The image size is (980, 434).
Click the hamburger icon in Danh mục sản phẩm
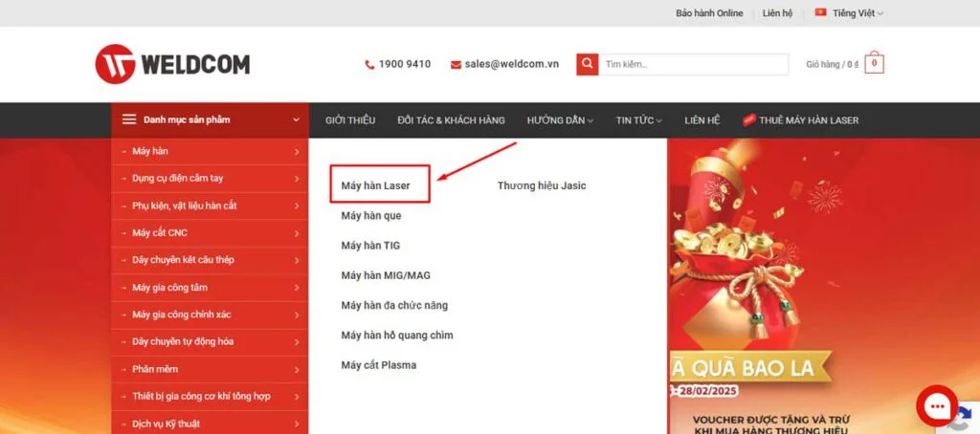[x=129, y=119]
